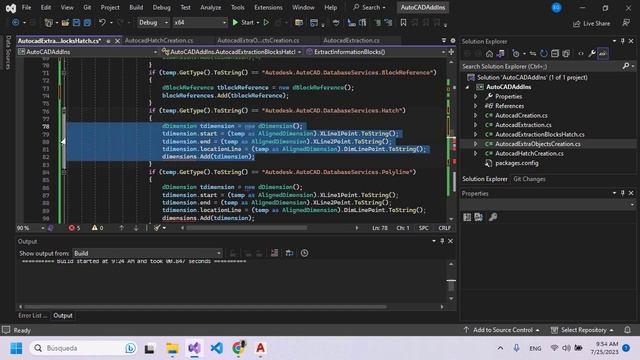This screenshot has width=640, height=360.
Task: Click the feedback icon beside Live Share
Action: pos(626,23)
